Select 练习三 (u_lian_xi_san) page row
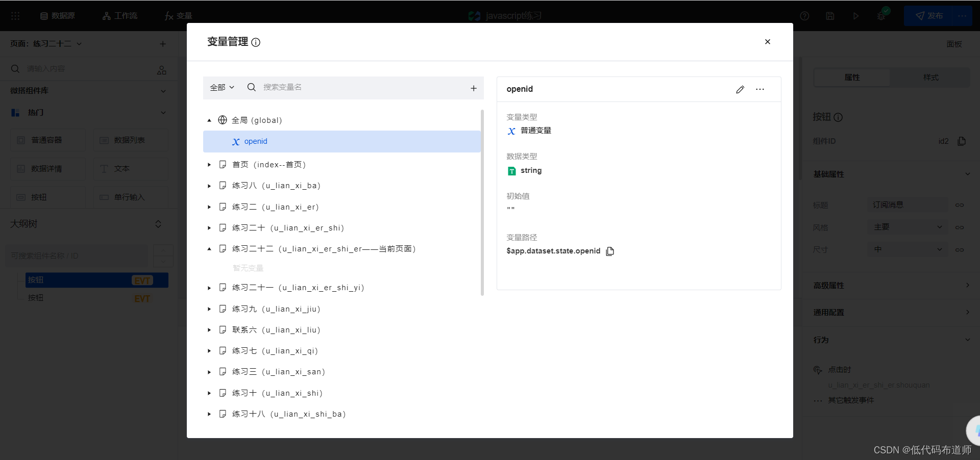This screenshot has width=980, height=460. pyautogui.click(x=342, y=372)
